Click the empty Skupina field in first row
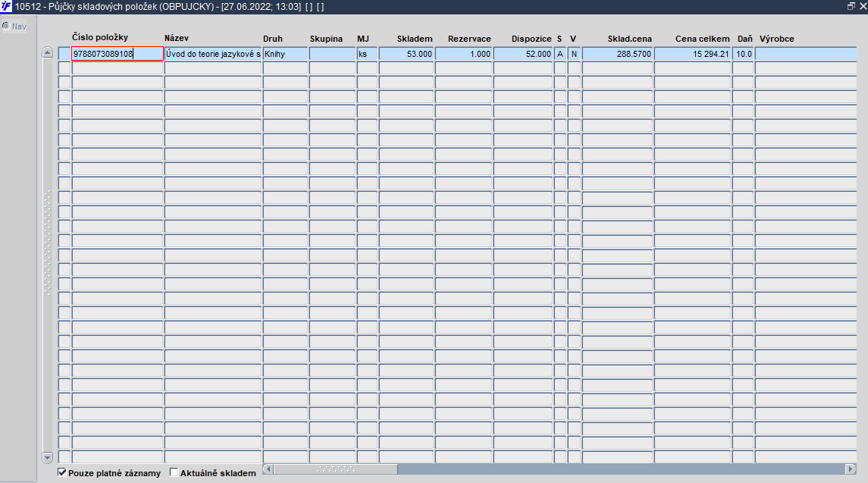 click(x=332, y=54)
